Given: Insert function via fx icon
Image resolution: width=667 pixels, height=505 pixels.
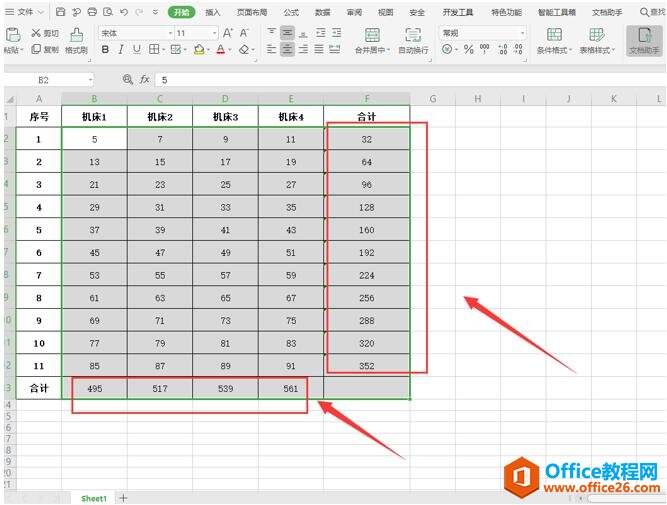Looking at the screenshot, I should pyautogui.click(x=145, y=79).
